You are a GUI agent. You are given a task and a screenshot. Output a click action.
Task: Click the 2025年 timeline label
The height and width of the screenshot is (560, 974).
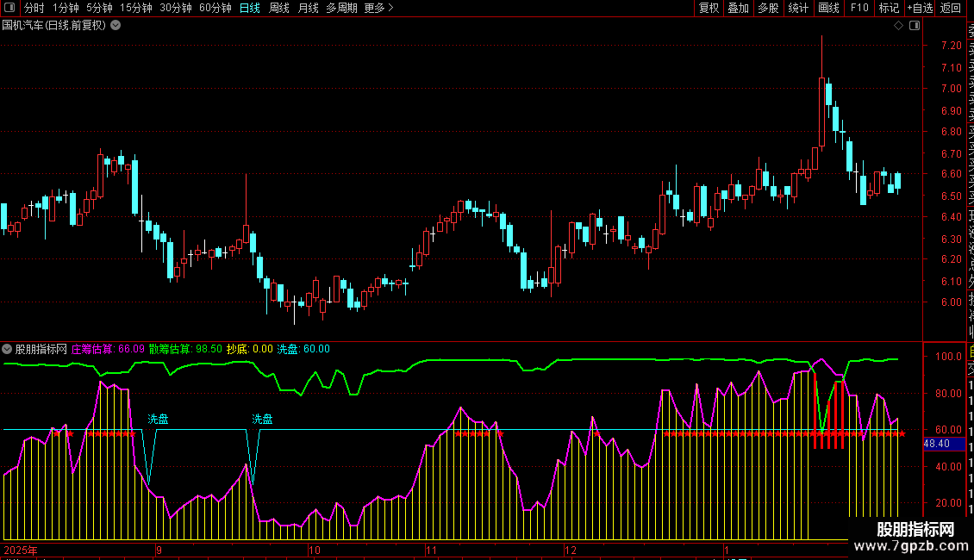[21, 550]
